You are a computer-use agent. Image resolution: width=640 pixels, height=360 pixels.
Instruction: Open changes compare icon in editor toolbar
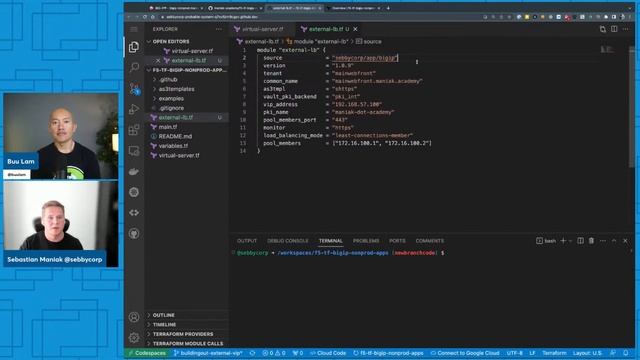point(602,29)
